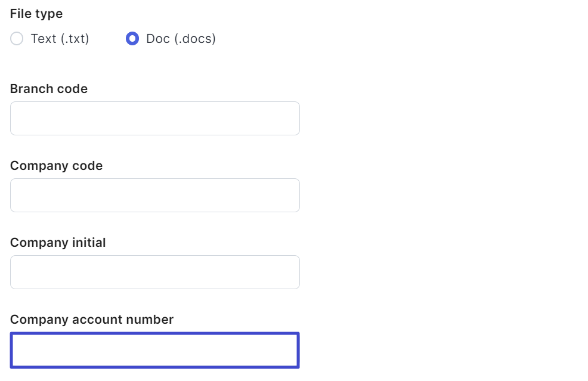Screen dimensions: 588x381
Task: Focus the Branch code input field
Action: (154, 118)
